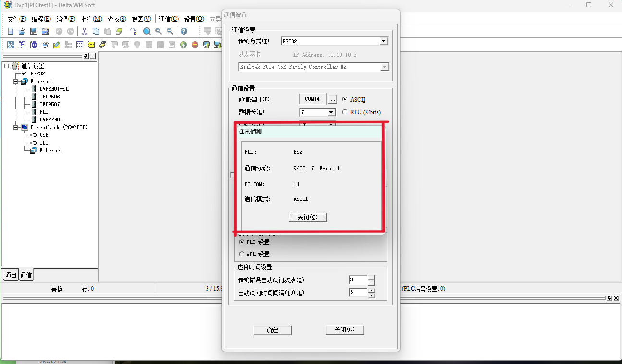Select DVPEN01-SL module in tree

coord(54,89)
